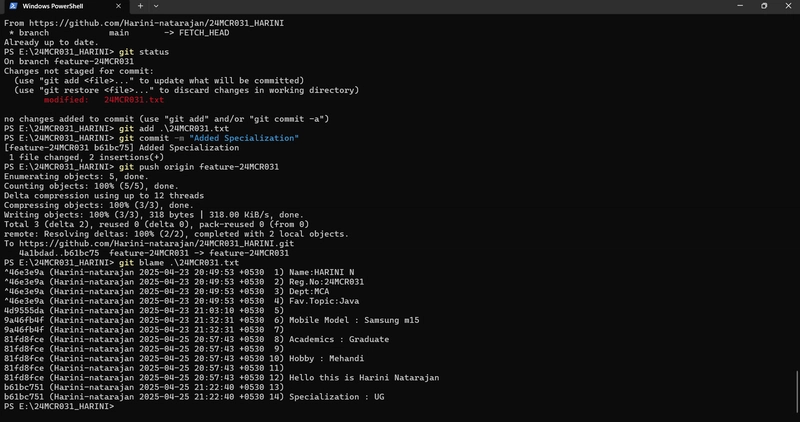Click 'Counting objects: 100% (5/5), done.' line
Viewport: 800px width, 422px height.
(91, 186)
